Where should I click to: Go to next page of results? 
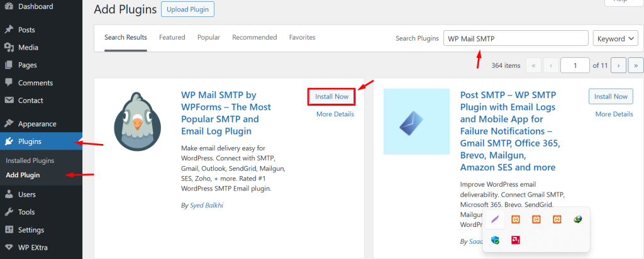(618, 65)
